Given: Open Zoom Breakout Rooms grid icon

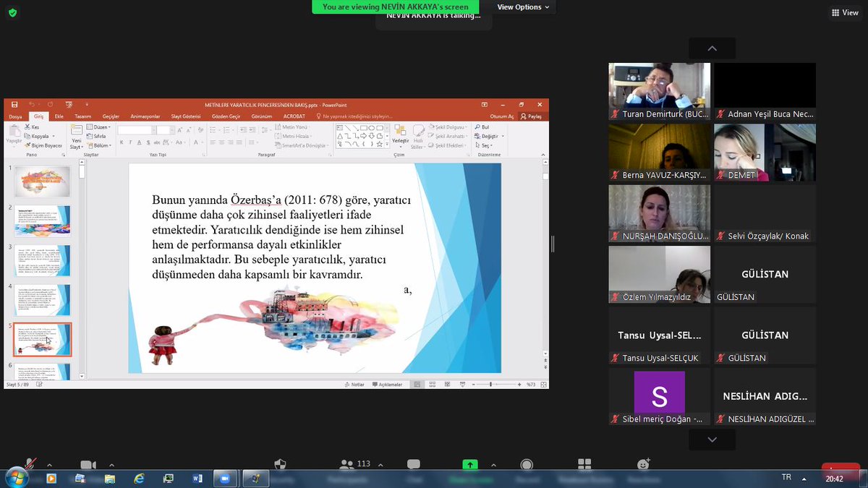Looking at the screenshot, I should 584,465.
